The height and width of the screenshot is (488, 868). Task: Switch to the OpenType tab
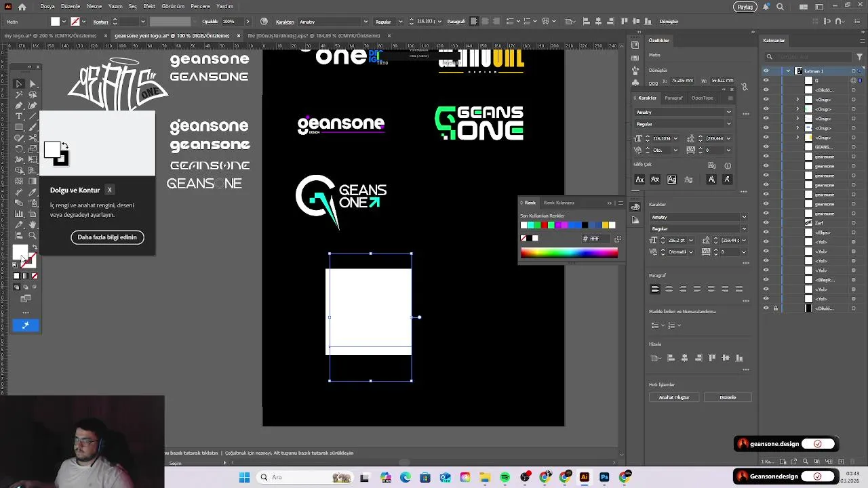click(702, 98)
